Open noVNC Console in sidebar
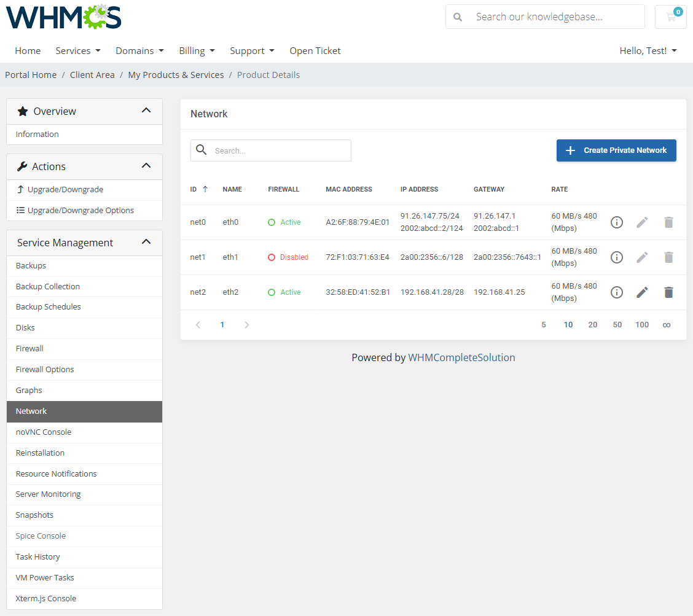Viewport: 693px width, 616px height. (x=84, y=432)
